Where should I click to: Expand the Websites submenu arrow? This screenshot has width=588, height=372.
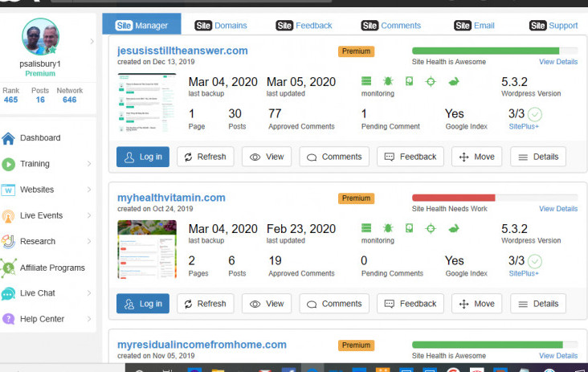[x=89, y=190]
